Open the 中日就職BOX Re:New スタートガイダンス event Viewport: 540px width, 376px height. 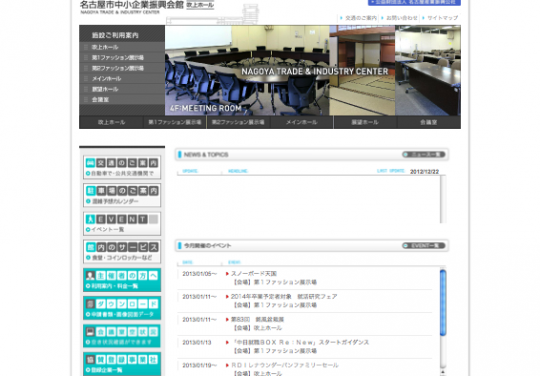coord(301,342)
